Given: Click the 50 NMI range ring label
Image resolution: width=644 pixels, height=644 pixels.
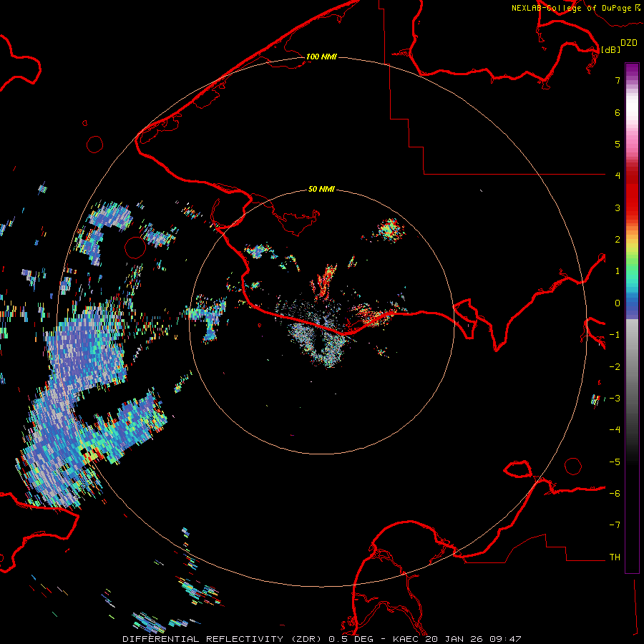Looking at the screenshot, I should coord(321,189).
